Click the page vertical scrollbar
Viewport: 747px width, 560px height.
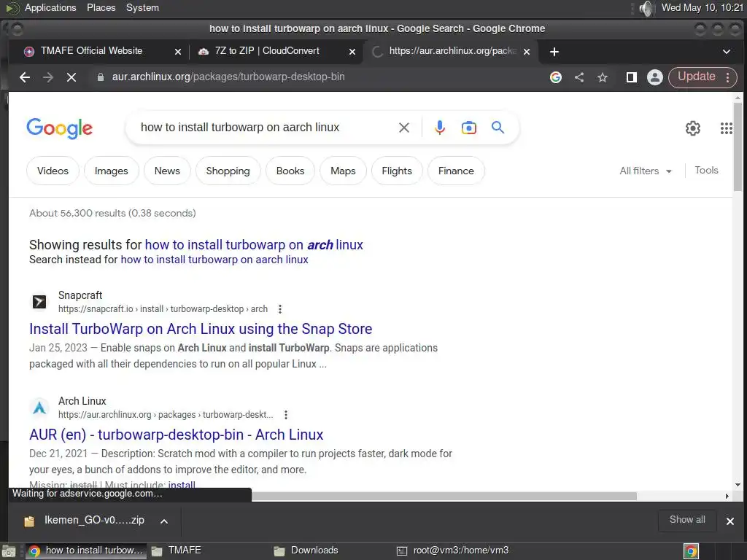(738, 147)
